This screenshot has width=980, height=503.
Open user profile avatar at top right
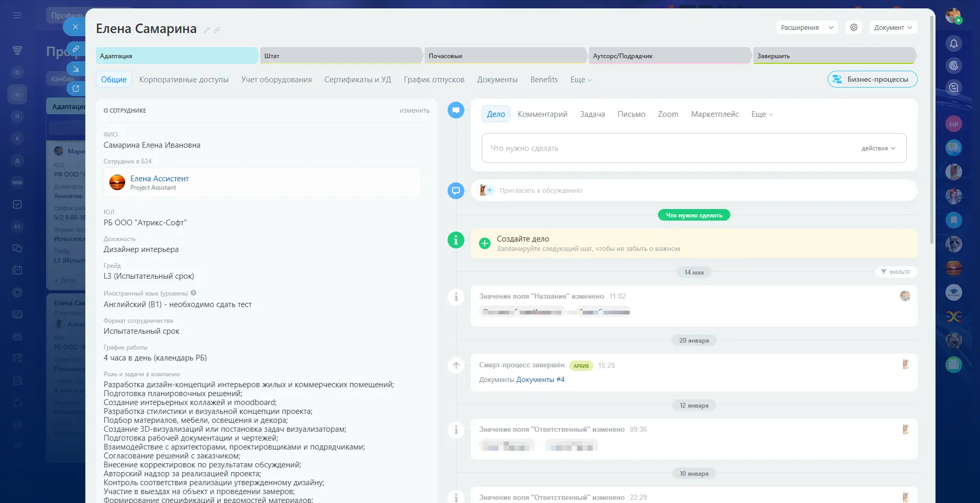953,16
